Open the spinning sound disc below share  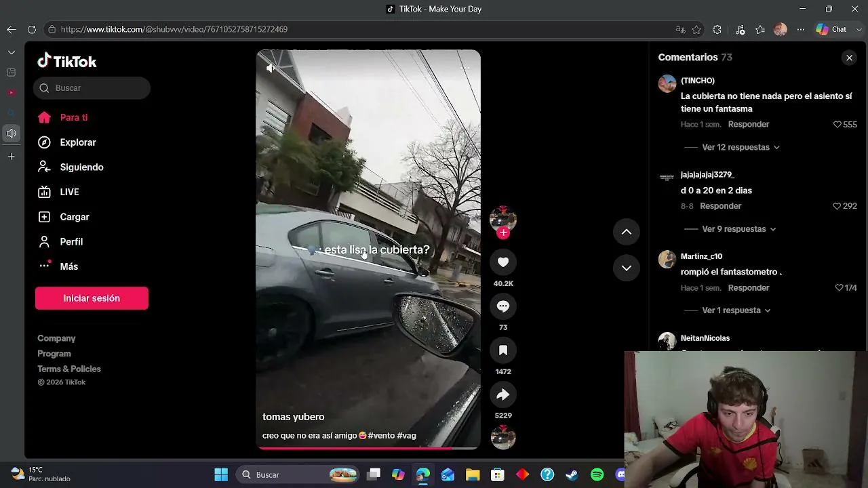click(503, 437)
